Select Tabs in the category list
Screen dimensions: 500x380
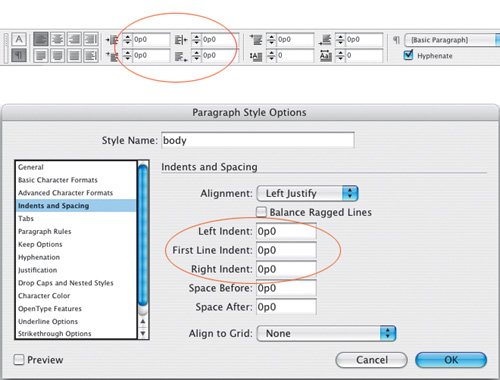point(26,219)
